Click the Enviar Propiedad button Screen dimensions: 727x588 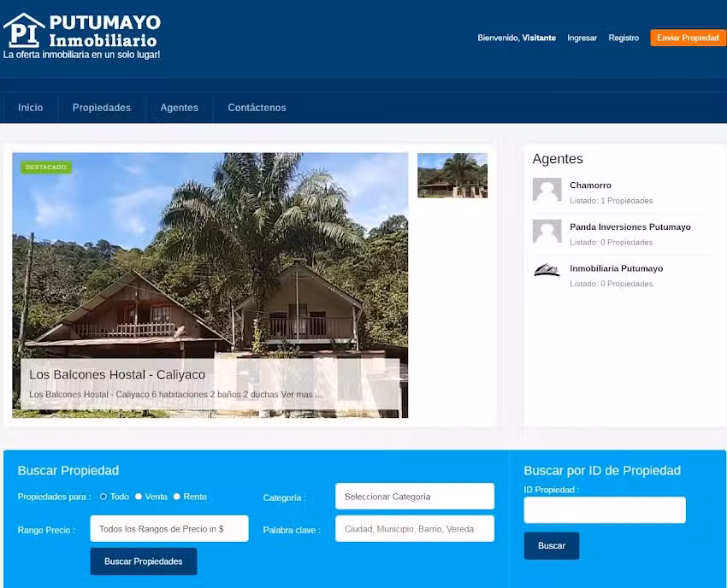point(688,38)
